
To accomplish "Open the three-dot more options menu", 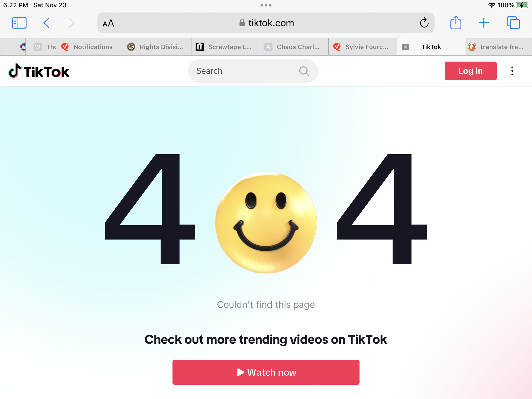I will (x=512, y=71).
